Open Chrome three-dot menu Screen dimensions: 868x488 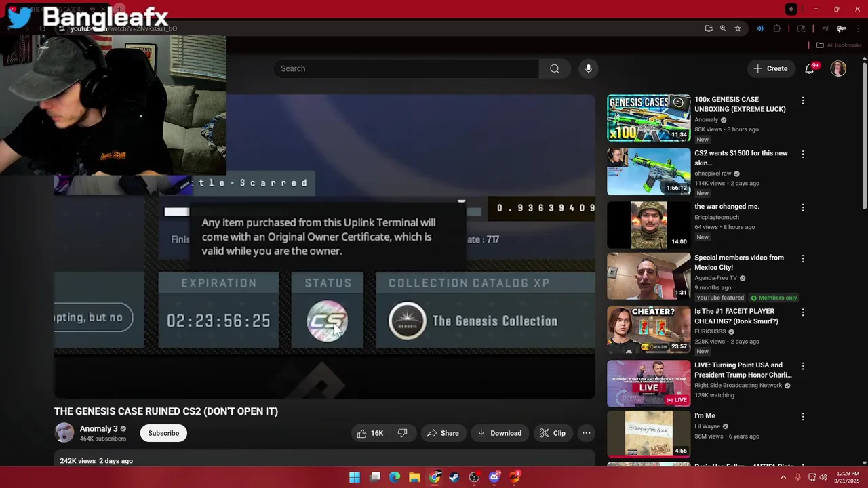(859, 28)
